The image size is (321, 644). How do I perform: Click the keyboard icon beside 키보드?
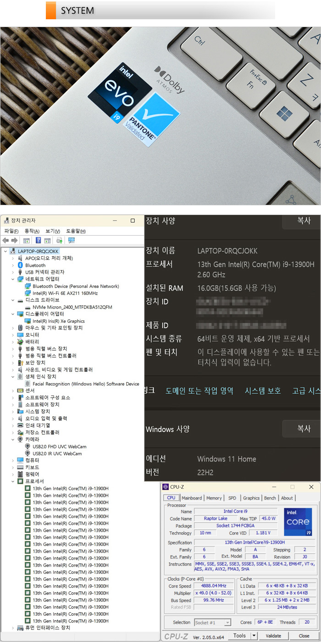[x=20, y=467]
